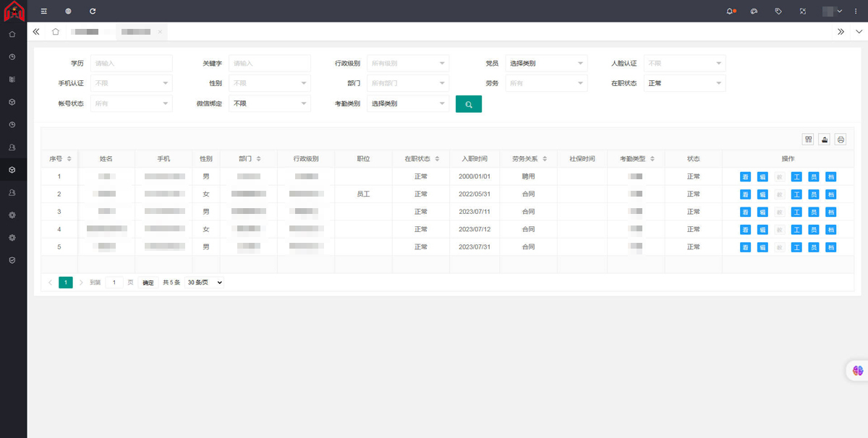
Task: Click the export icon above the table
Action: 824,139
